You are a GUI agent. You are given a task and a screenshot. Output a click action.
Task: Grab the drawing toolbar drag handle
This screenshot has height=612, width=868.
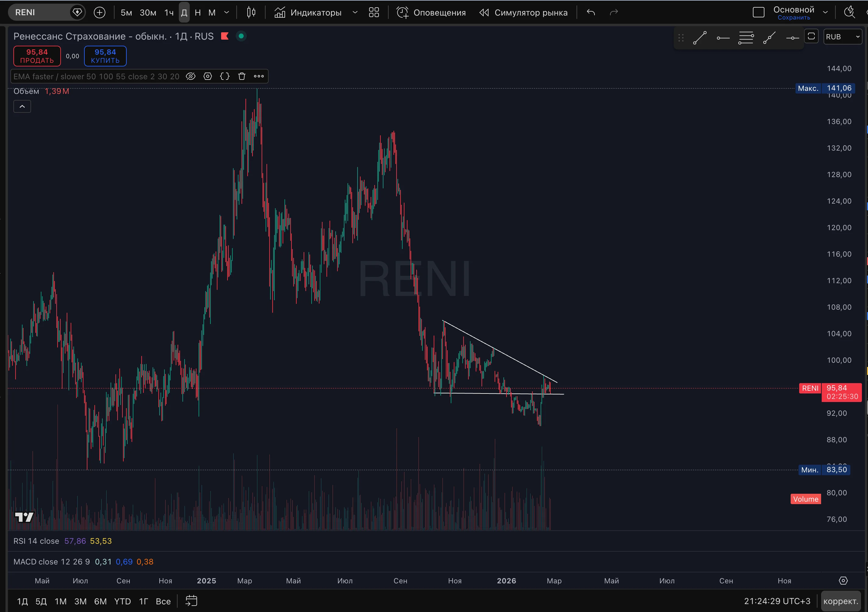(681, 38)
